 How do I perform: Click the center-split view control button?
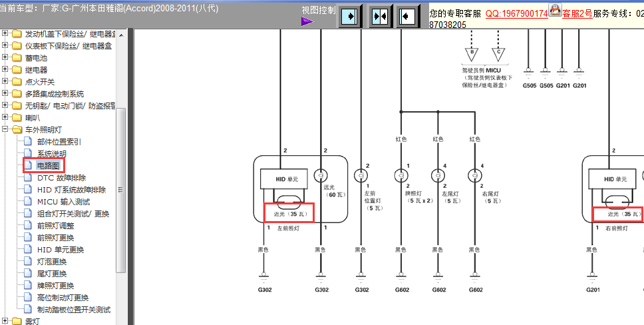pos(380,17)
